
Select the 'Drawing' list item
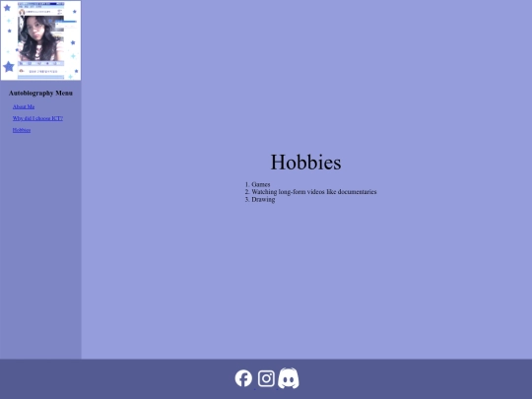pos(263,199)
